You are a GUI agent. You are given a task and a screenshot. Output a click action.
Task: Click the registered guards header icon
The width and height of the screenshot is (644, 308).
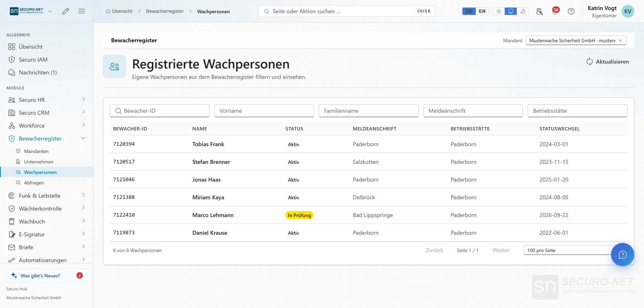click(x=114, y=66)
